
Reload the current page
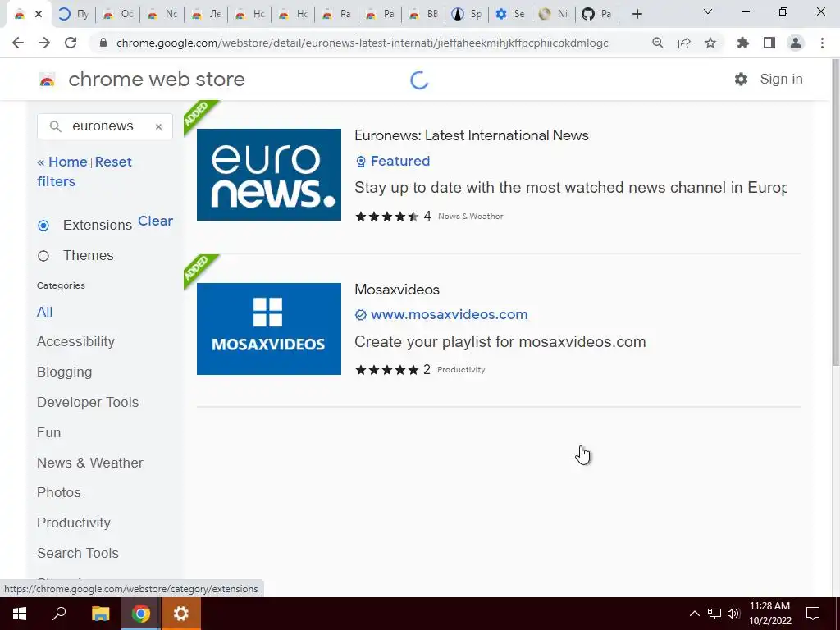pos(71,43)
